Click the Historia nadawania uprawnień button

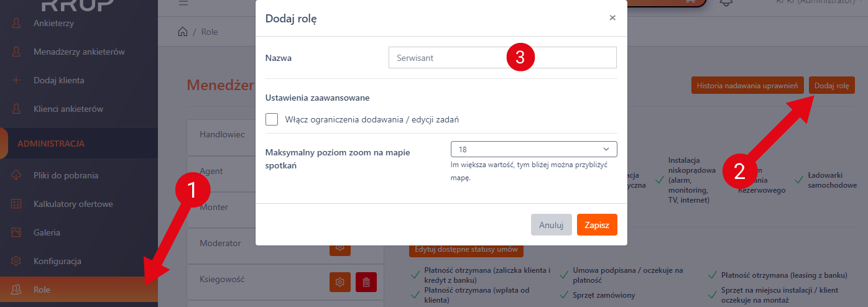748,85
